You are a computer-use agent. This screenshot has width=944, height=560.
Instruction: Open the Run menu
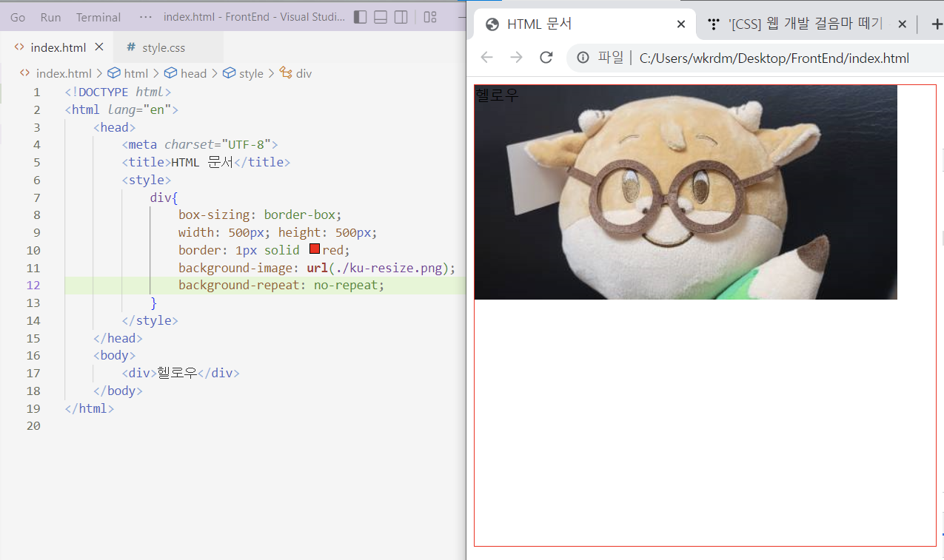[51, 17]
